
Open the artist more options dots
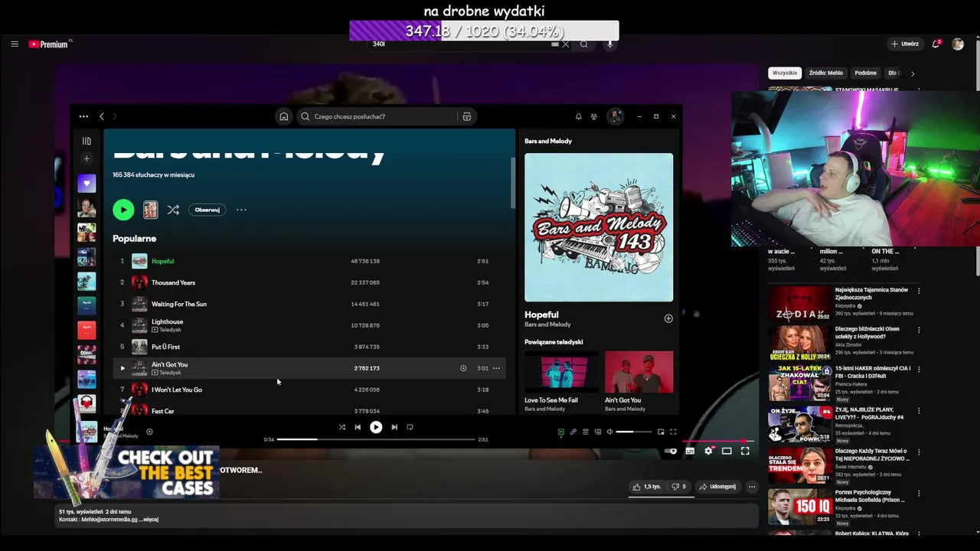point(241,210)
